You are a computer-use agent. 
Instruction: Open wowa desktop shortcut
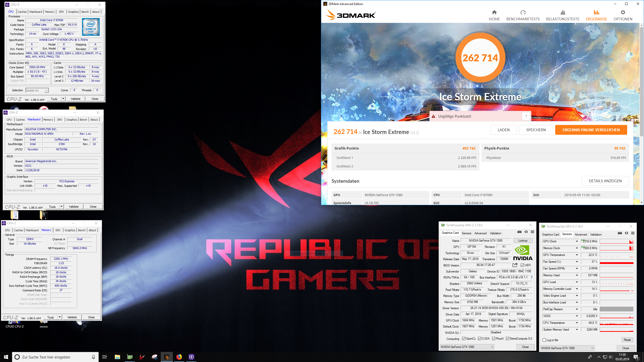pos(44,324)
